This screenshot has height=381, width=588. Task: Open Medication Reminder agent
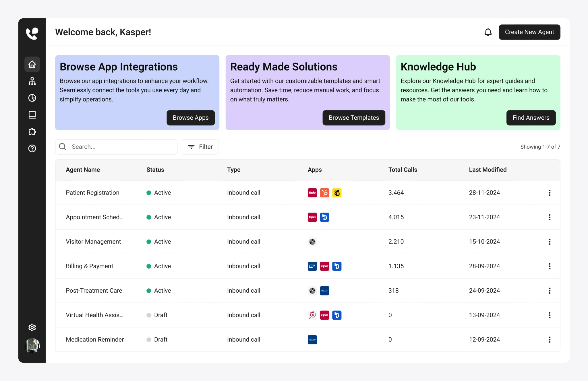tap(95, 340)
